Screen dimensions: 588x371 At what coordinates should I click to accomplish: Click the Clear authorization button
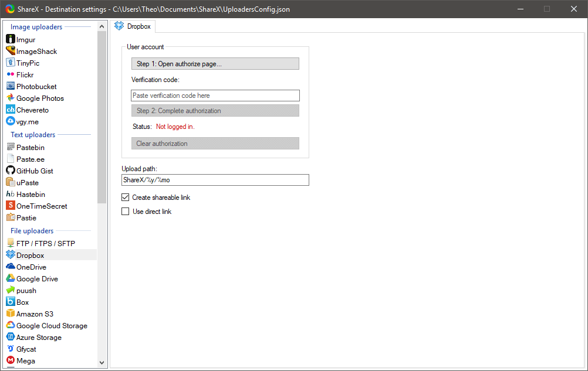[x=215, y=144]
